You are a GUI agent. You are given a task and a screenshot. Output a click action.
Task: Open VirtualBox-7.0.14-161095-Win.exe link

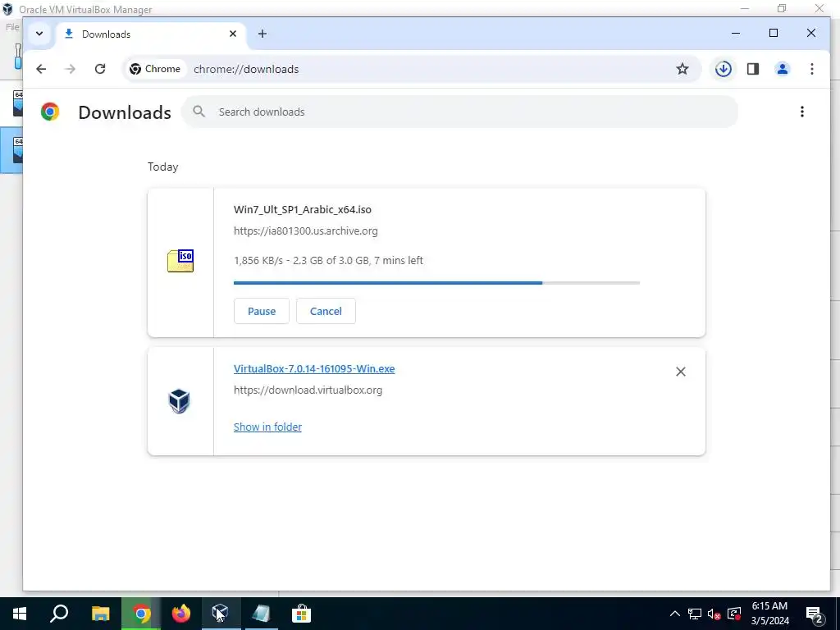[314, 368]
